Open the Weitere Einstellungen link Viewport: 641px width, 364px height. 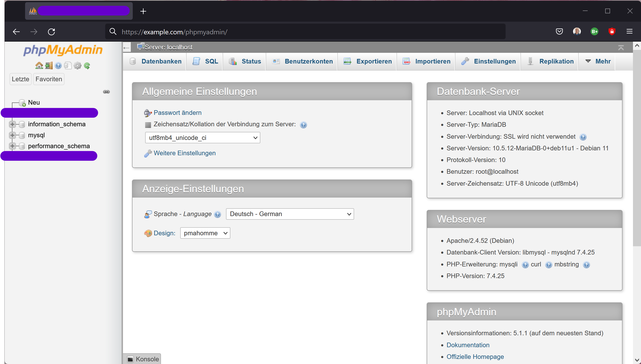pos(184,153)
